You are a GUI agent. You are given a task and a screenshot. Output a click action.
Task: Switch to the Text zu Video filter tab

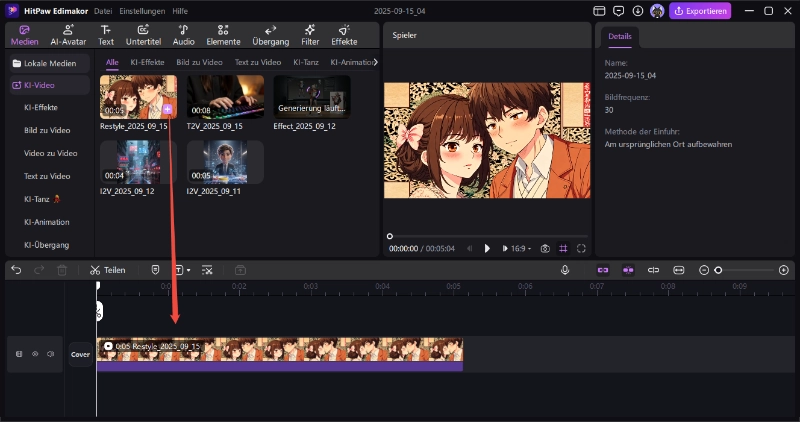[258, 62]
